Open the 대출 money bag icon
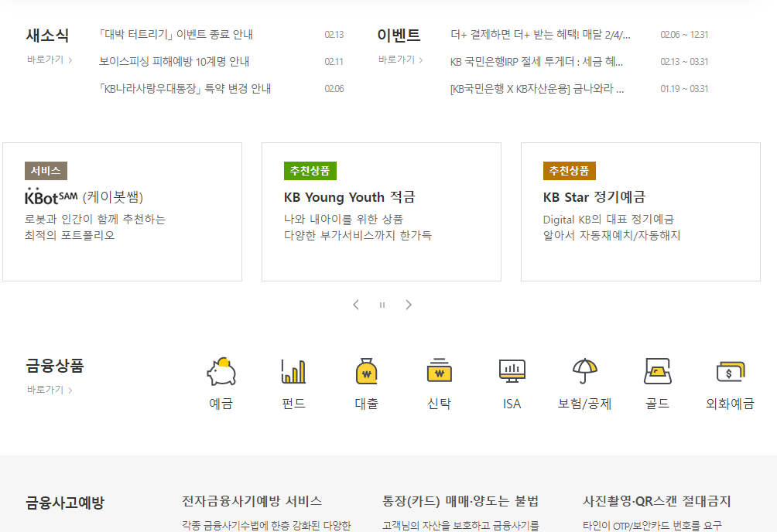This screenshot has width=777, height=532. [366, 371]
